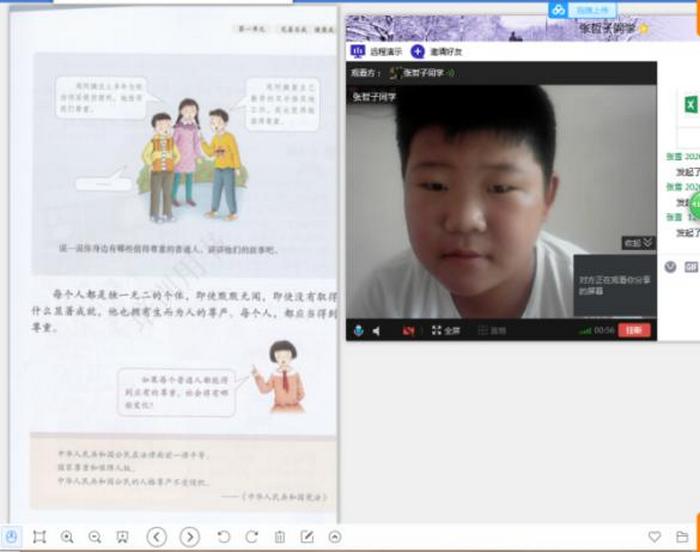The image size is (700, 552).
Task: Delete the image with trash icon
Action: pos(280,537)
